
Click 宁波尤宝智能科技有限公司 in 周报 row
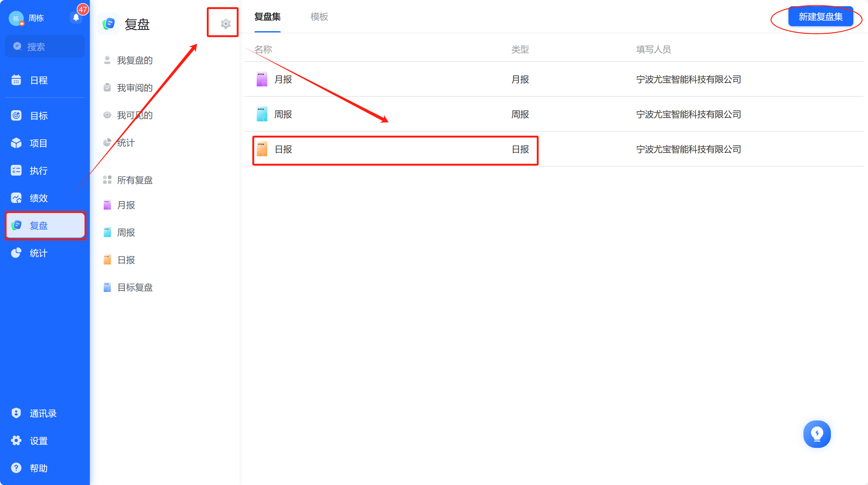[688, 114]
